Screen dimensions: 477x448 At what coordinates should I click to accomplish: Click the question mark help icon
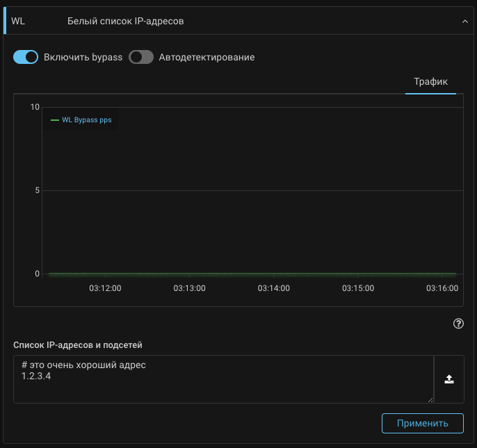coord(458,324)
